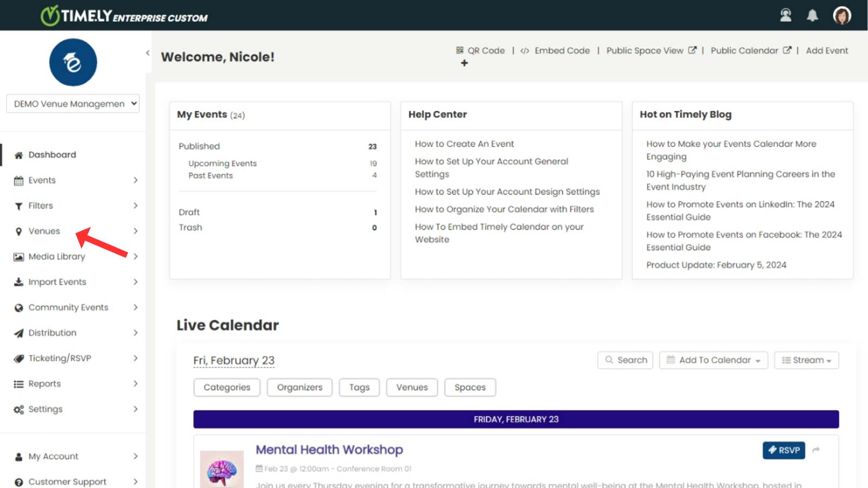Open the Stream dropdown

click(806, 360)
